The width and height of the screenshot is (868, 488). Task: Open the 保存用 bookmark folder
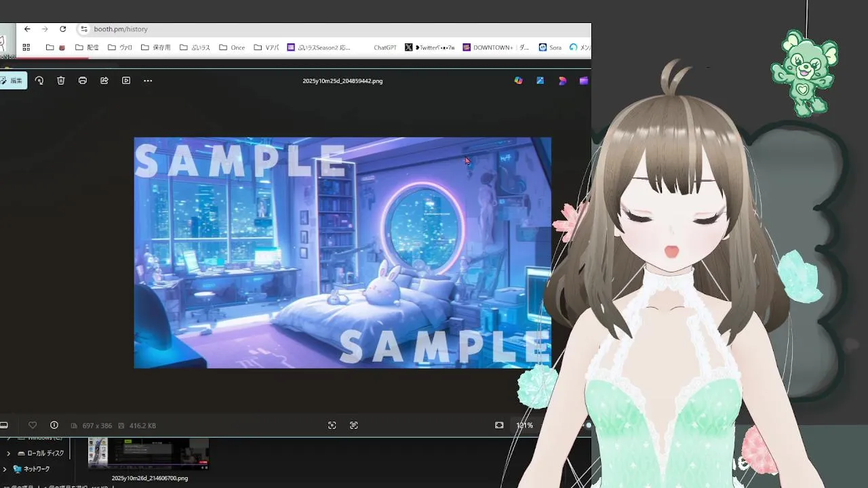click(x=156, y=47)
